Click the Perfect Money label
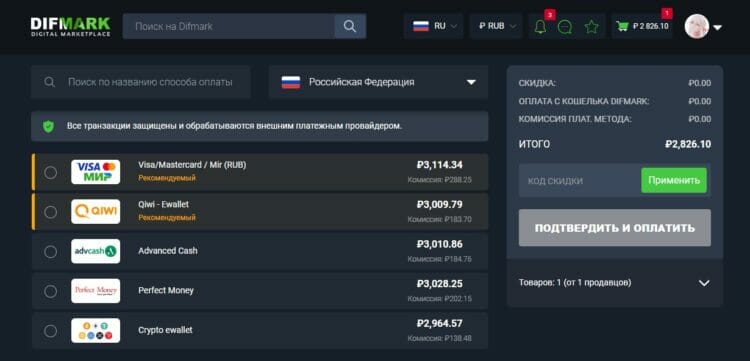The height and width of the screenshot is (361, 750). pyautogui.click(x=166, y=291)
